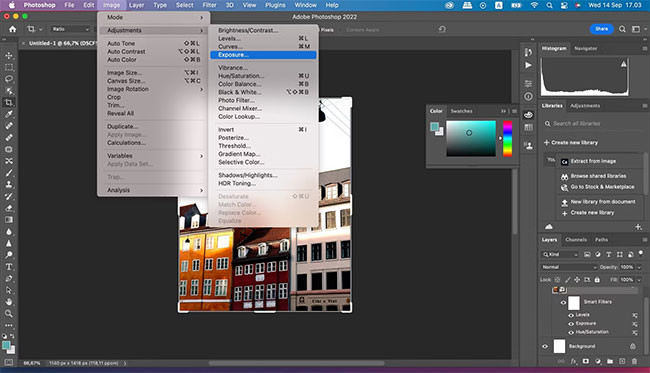
Task: Expand the Image Rotation submenu
Action: coord(154,89)
